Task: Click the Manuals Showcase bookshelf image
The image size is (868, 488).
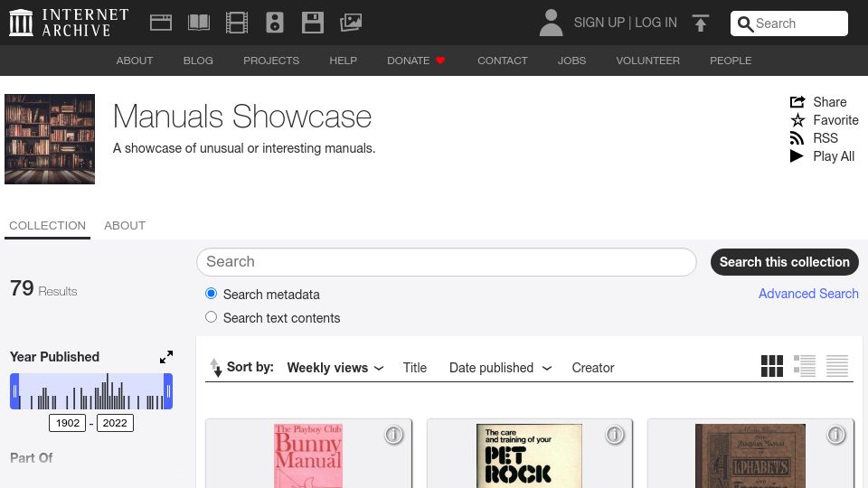Action: coord(50,139)
